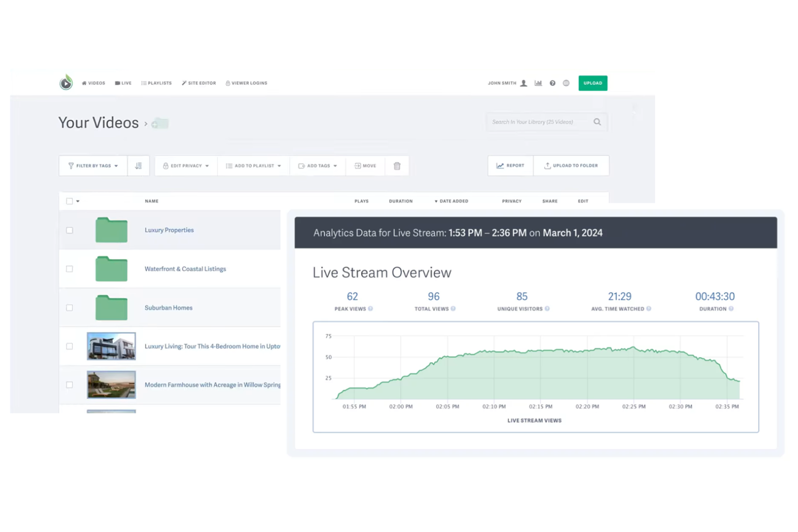Select the delete trash icon
This screenshot has width=798, height=532.
tap(397, 165)
